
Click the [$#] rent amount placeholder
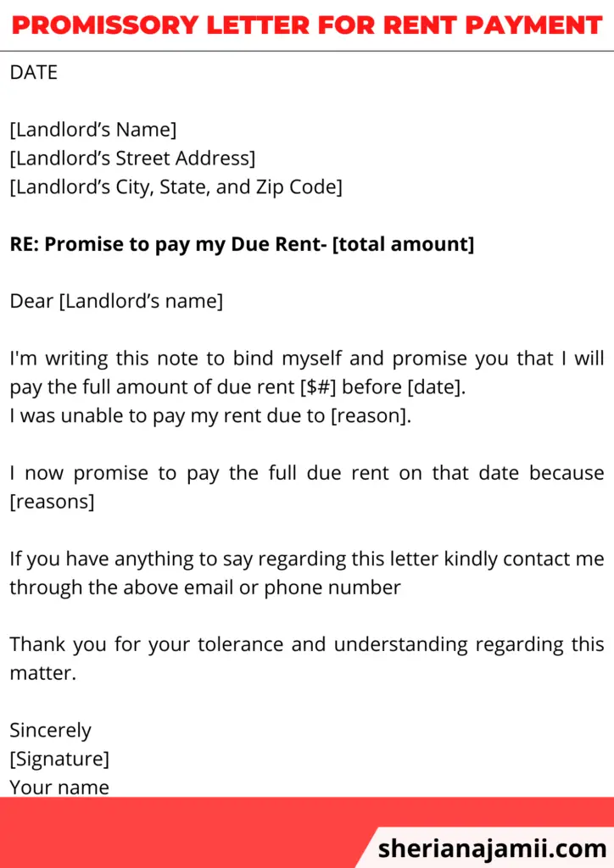click(x=318, y=387)
